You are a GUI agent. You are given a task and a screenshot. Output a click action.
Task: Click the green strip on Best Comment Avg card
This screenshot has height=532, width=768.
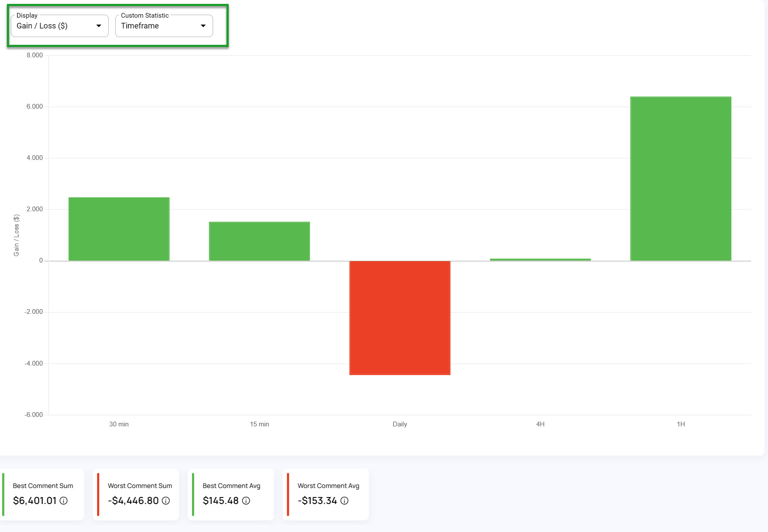(193, 494)
